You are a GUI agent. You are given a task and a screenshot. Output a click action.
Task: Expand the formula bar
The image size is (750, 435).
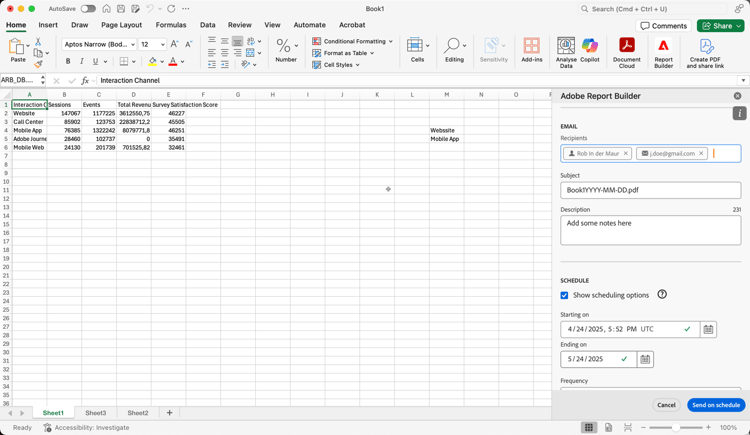pos(743,80)
